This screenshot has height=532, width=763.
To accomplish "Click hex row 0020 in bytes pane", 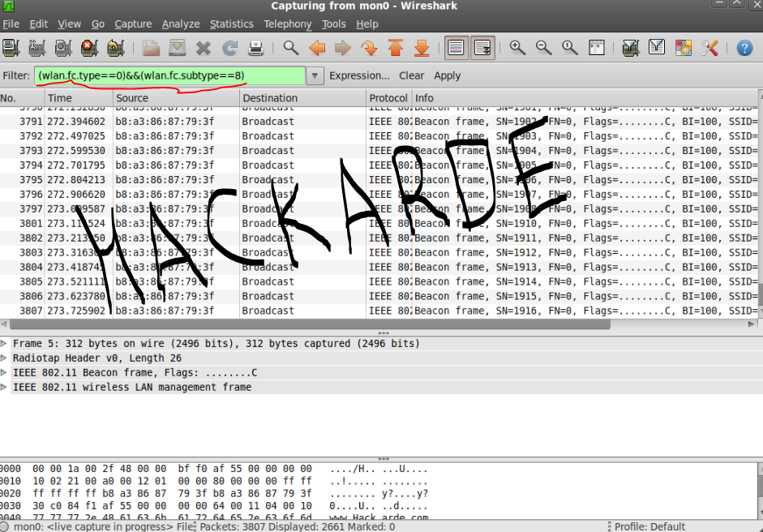I will [x=214, y=494].
